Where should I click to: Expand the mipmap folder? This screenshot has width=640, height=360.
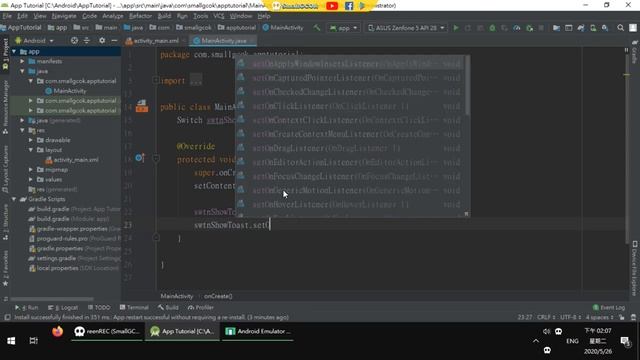pyautogui.click(x=31, y=169)
